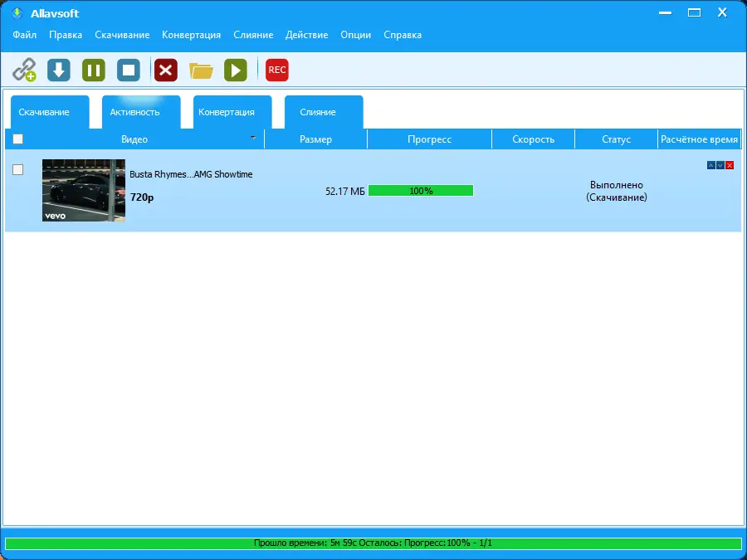The height and width of the screenshot is (560, 747).
Task: Pause downloads using the pause icon
Action: pyautogui.click(x=93, y=70)
